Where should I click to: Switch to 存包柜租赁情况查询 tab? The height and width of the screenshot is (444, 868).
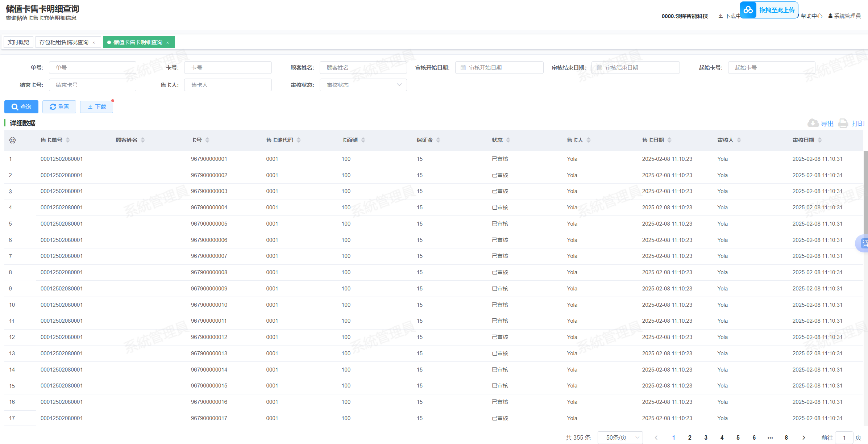click(x=64, y=42)
